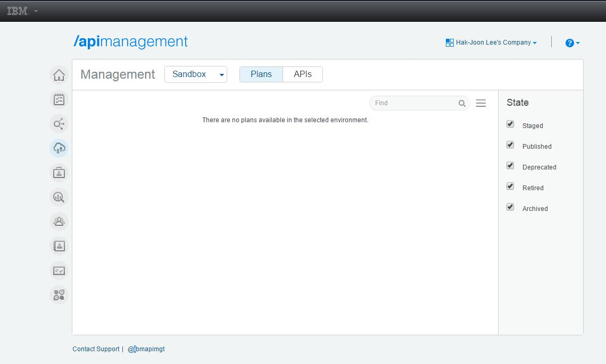Toggle the Deprecated state checkbox

pyautogui.click(x=510, y=166)
